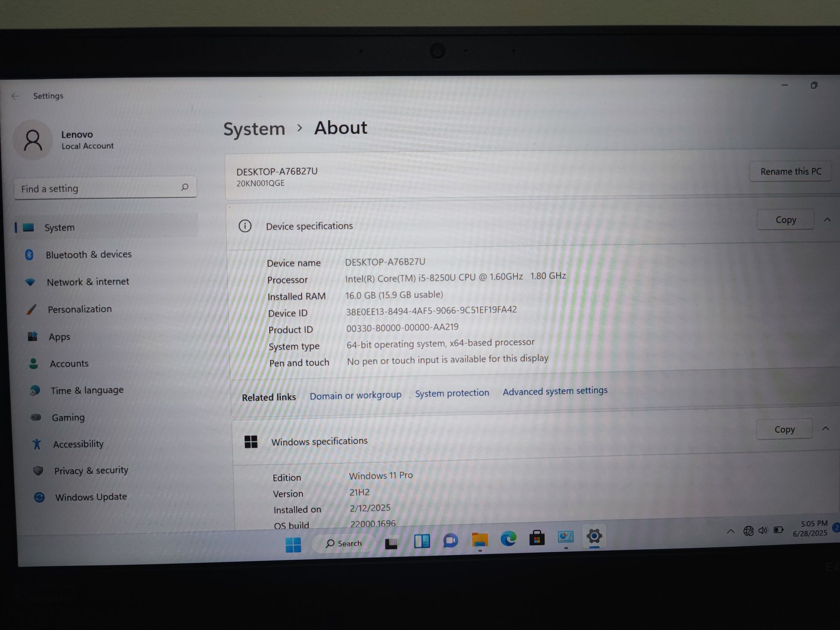The width and height of the screenshot is (840, 630).
Task: Open Windows Update settings
Action: (x=91, y=497)
